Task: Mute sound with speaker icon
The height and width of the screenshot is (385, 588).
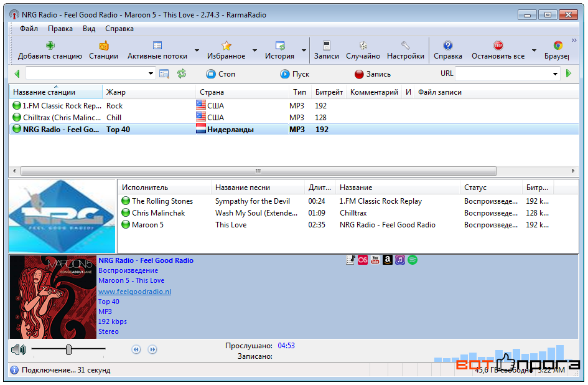Action: pyautogui.click(x=19, y=350)
